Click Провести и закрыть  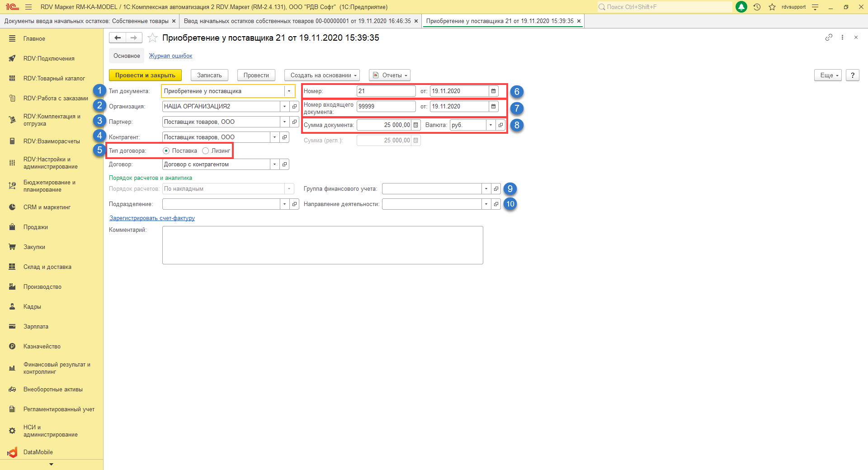tap(145, 75)
